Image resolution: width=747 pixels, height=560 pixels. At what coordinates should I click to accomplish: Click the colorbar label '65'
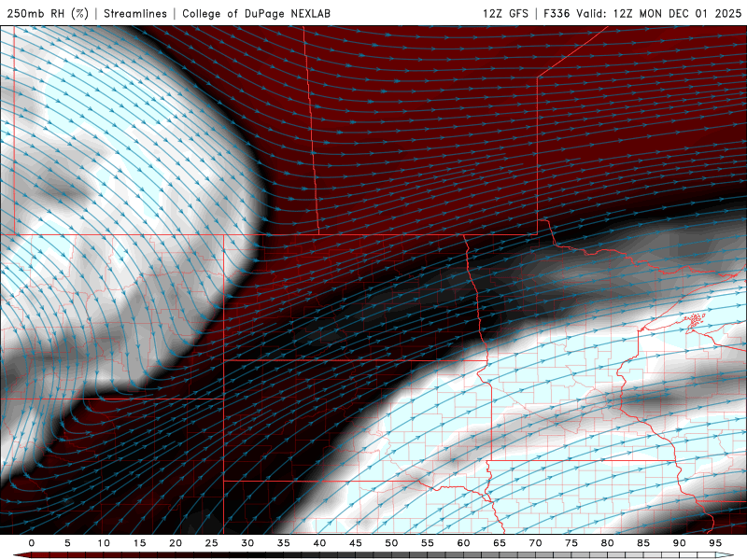click(500, 543)
